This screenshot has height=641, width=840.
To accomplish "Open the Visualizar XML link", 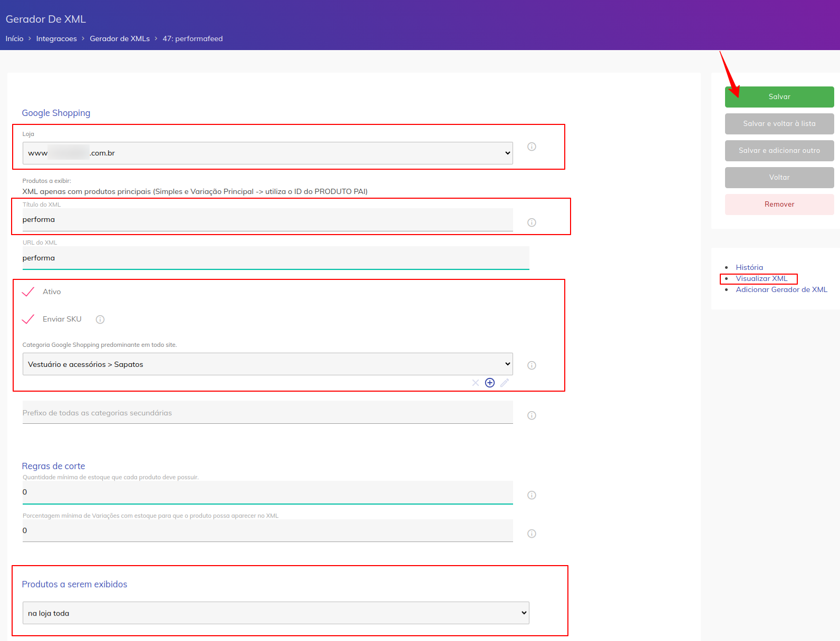I will click(761, 278).
